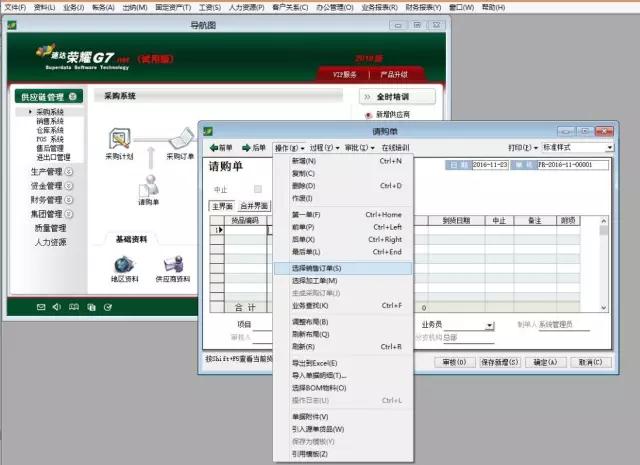Image resolution: width=640 pixels, height=465 pixels.
Task: Expand the 资金管理 section
Action: pos(69,186)
